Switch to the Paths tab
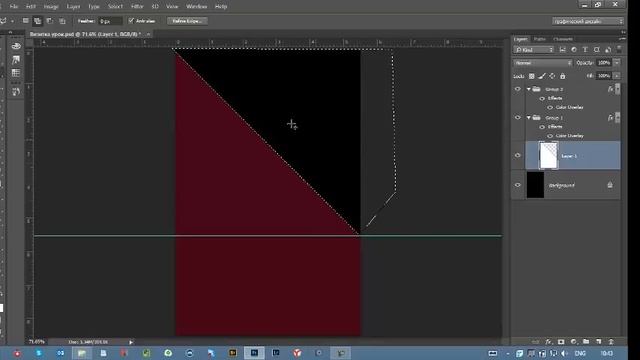 [x=540, y=39]
